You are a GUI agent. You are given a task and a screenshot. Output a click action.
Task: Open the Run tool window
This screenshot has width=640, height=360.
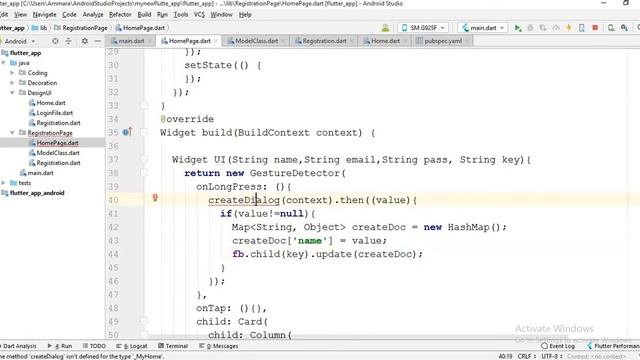(60, 346)
